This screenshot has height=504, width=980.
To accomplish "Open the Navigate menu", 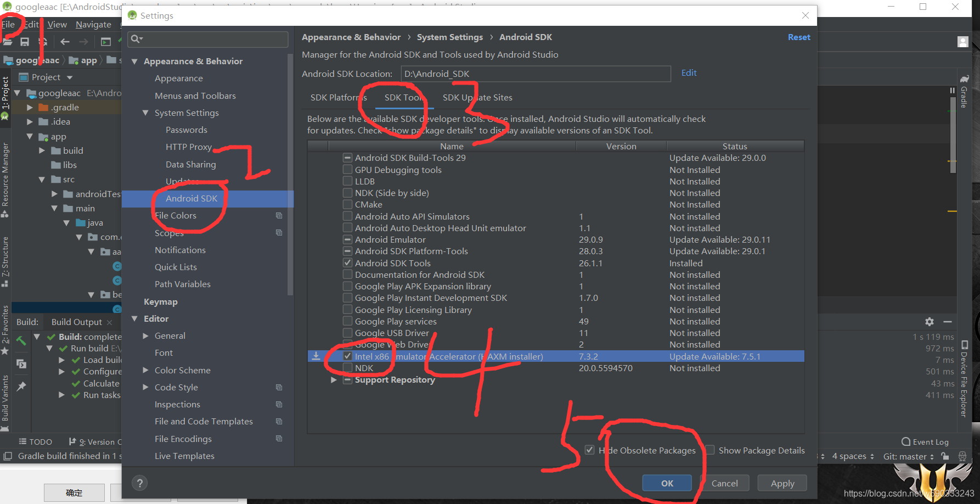I will (x=93, y=25).
